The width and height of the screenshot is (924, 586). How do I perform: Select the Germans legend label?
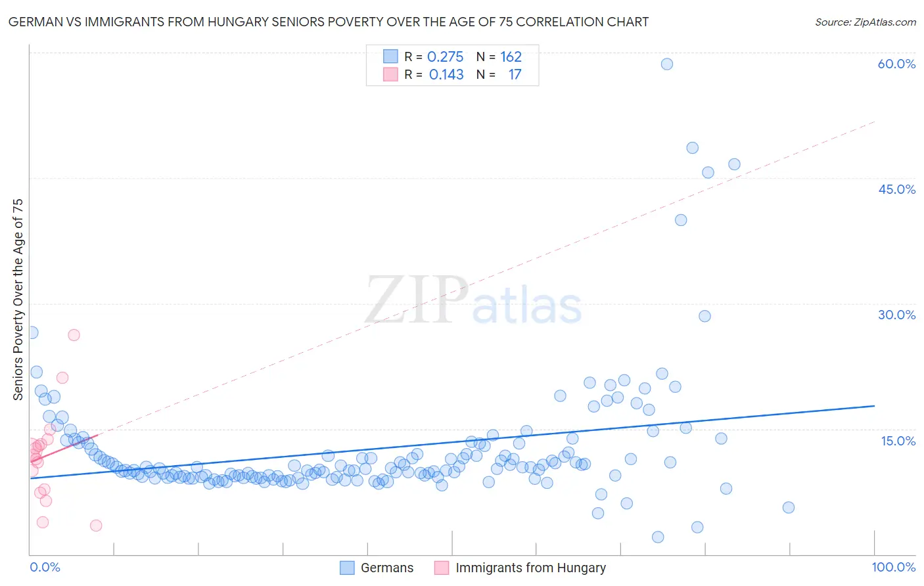tap(387, 568)
